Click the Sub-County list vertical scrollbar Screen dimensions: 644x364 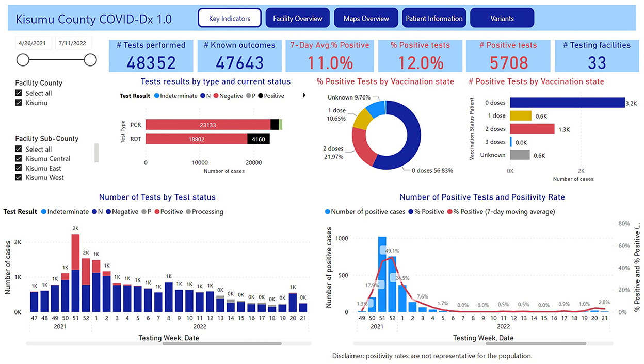click(96, 153)
